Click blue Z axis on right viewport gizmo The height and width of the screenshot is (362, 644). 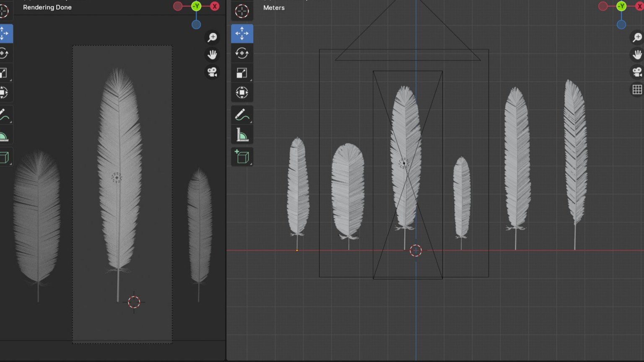(x=621, y=25)
